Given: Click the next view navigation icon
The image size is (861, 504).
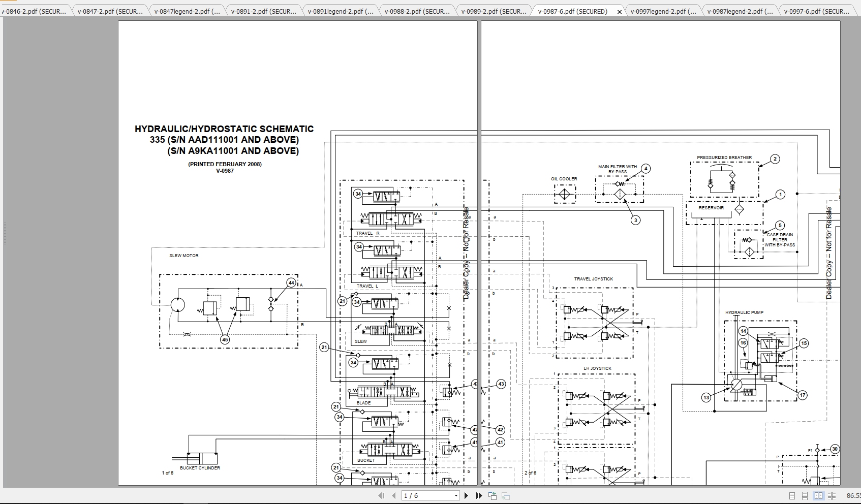Looking at the screenshot, I should (x=506, y=495).
